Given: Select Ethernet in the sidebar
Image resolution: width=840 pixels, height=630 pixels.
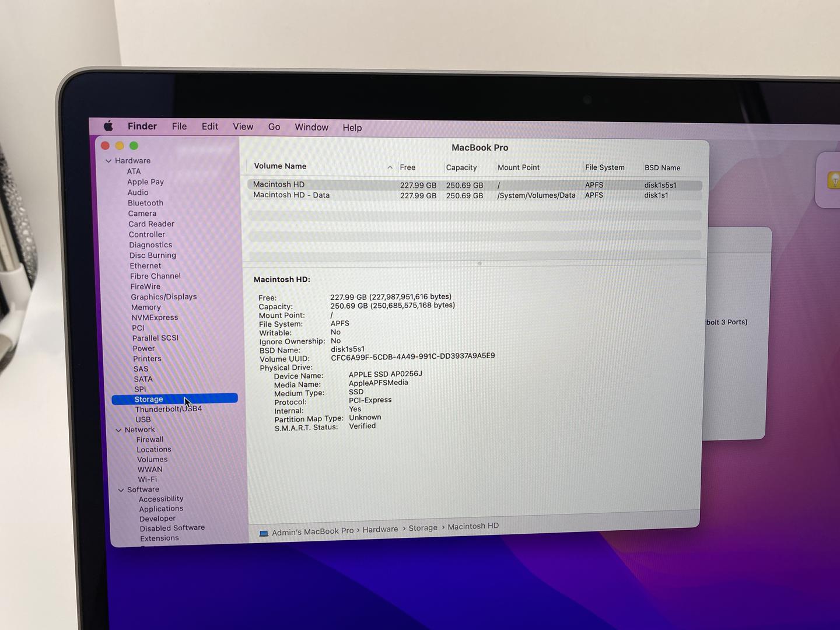Looking at the screenshot, I should click(146, 265).
